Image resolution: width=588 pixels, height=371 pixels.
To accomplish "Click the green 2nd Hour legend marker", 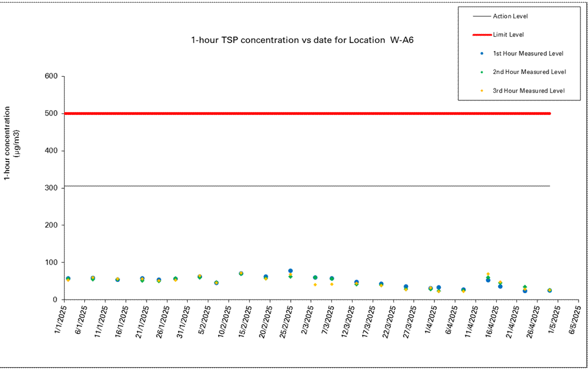I will pos(481,72).
